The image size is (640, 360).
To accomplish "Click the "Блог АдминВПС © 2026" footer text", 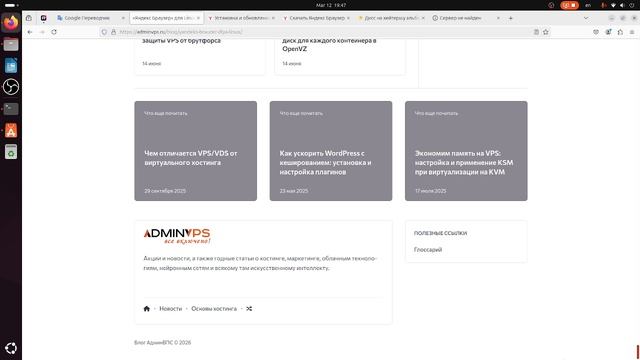I will point(162,342).
